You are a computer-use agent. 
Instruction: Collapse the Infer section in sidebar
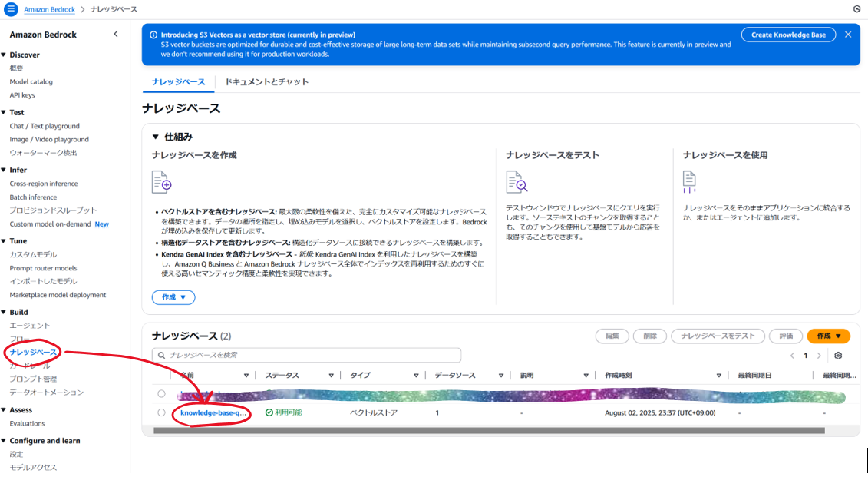pos(4,170)
